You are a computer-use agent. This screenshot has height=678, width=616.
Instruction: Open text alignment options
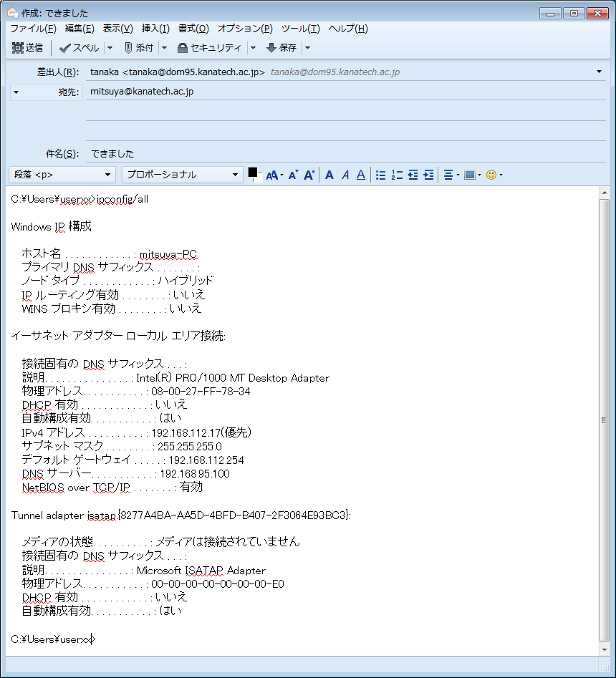(x=451, y=175)
